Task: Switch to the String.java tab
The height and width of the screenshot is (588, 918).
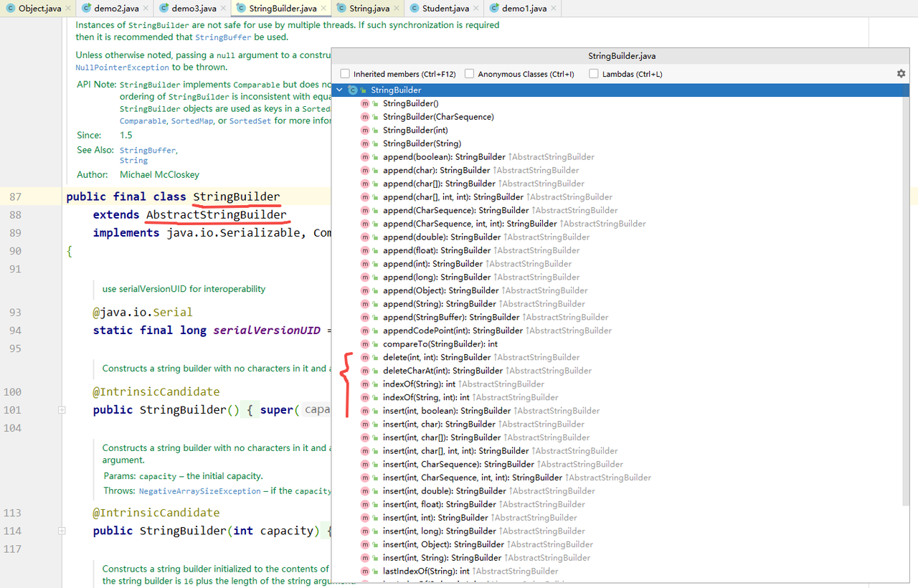Action: point(366,9)
